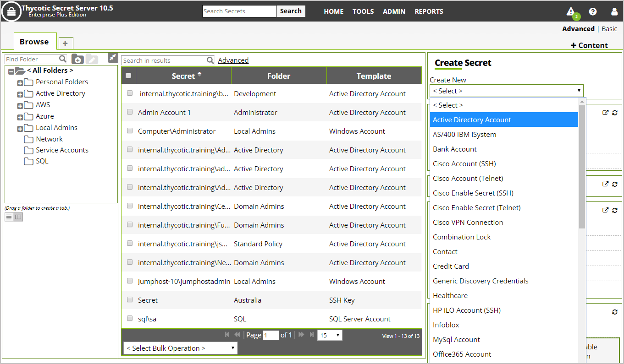Switch folder panel to column layout icon

[18, 217]
